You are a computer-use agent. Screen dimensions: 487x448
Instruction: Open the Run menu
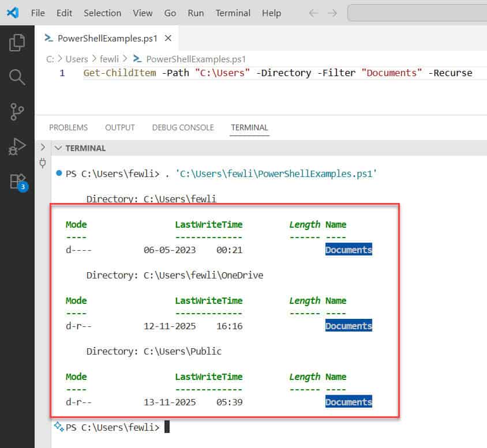(196, 13)
